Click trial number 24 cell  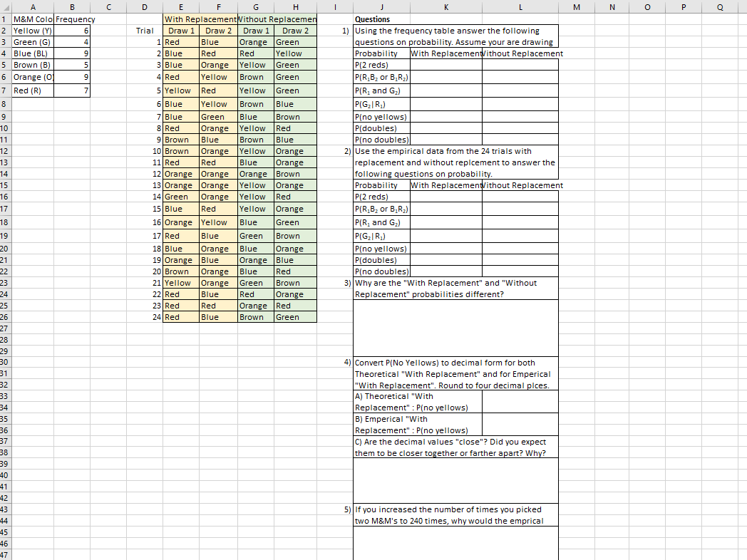[145, 316]
